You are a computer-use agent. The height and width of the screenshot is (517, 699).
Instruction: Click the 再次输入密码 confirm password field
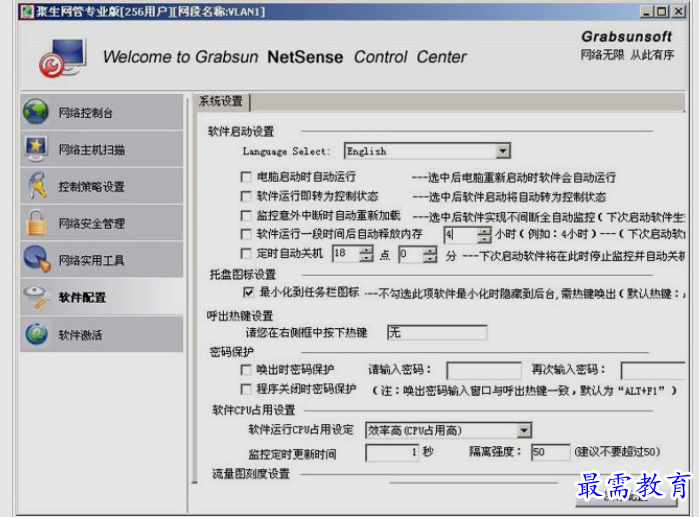click(653, 370)
